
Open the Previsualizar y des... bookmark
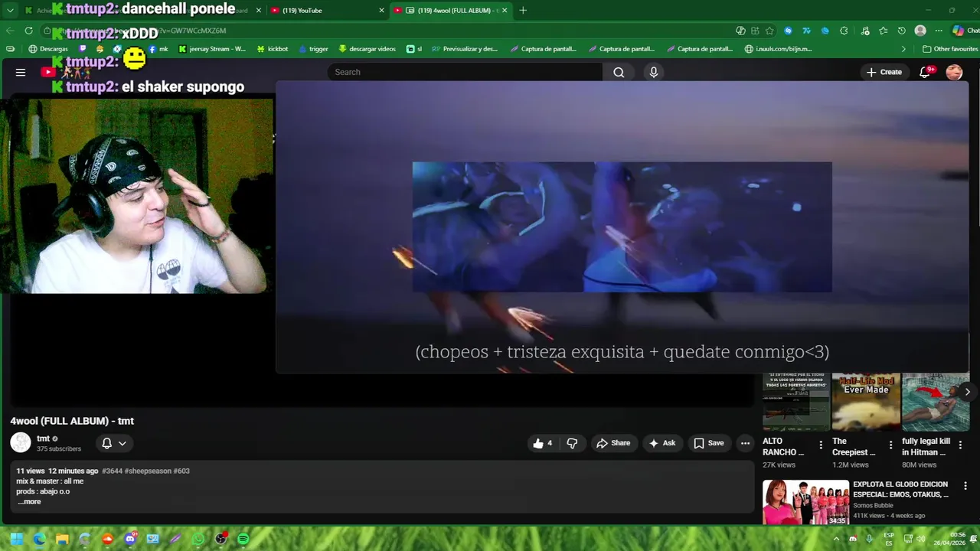[x=465, y=49]
